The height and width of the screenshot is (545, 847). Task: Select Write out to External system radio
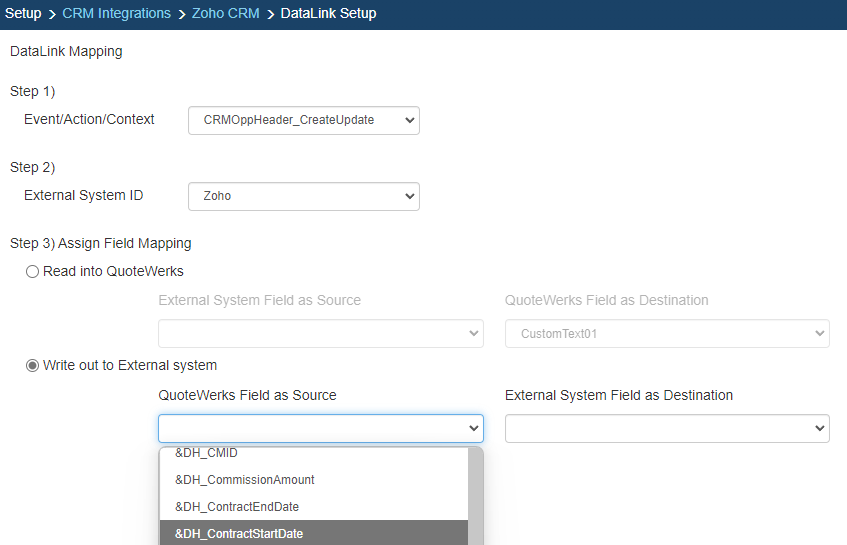coord(32,365)
